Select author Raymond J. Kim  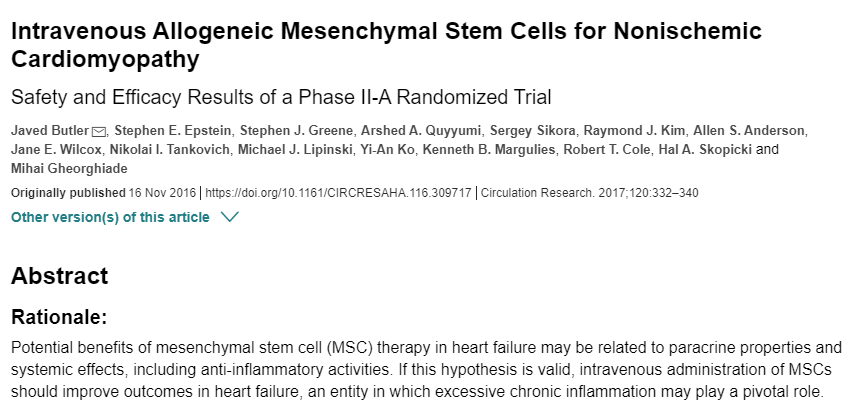click(634, 131)
